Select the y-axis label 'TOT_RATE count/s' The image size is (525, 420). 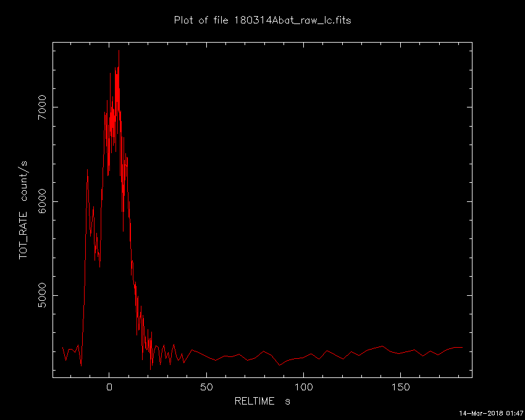click(x=23, y=210)
